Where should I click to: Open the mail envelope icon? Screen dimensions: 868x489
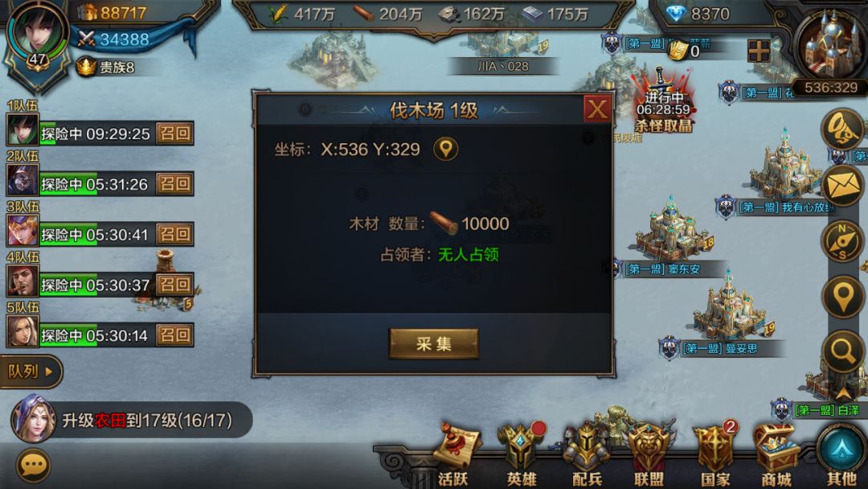click(x=843, y=187)
